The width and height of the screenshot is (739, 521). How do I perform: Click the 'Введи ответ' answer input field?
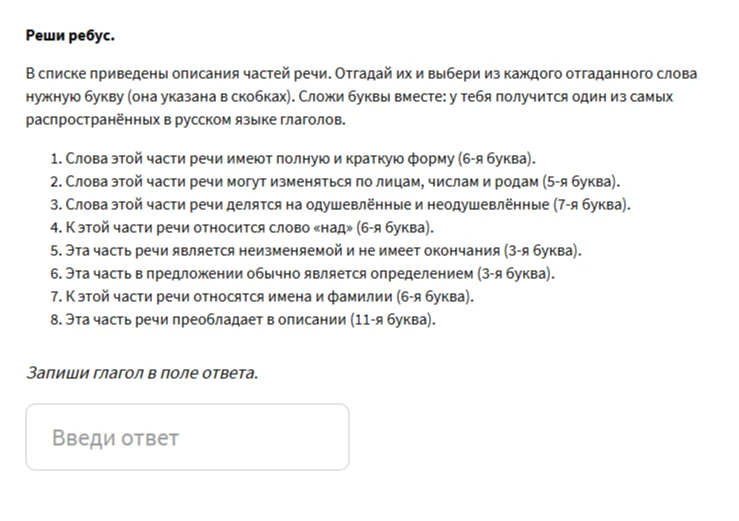click(x=187, y=437)
